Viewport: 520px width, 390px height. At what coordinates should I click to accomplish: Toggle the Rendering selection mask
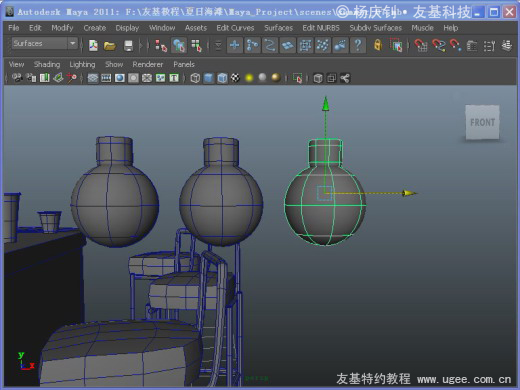point(340,45)
